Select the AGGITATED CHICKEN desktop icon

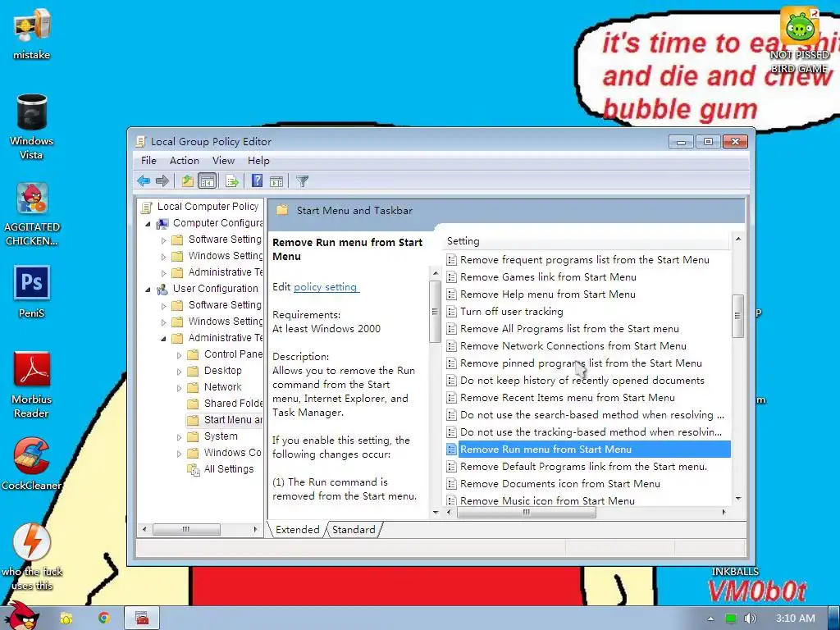click(x=32, y=214)
